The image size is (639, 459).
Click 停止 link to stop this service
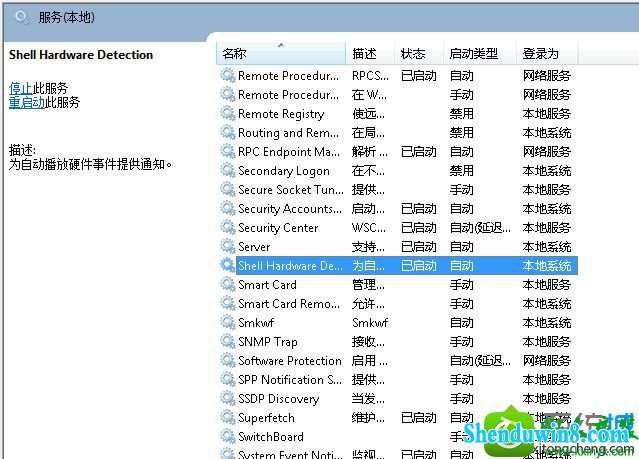pos(21,88)
